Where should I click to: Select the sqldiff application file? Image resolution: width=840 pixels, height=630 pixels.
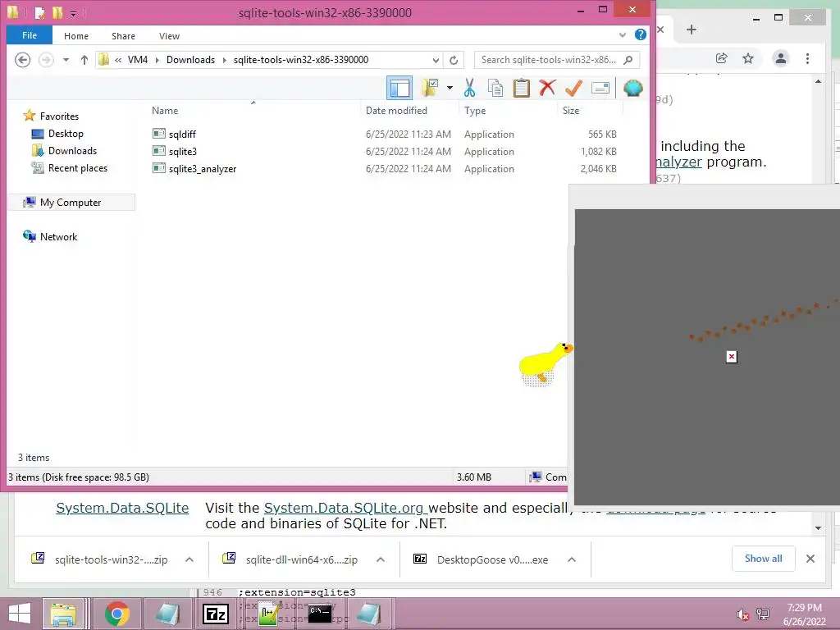[182, 134]
